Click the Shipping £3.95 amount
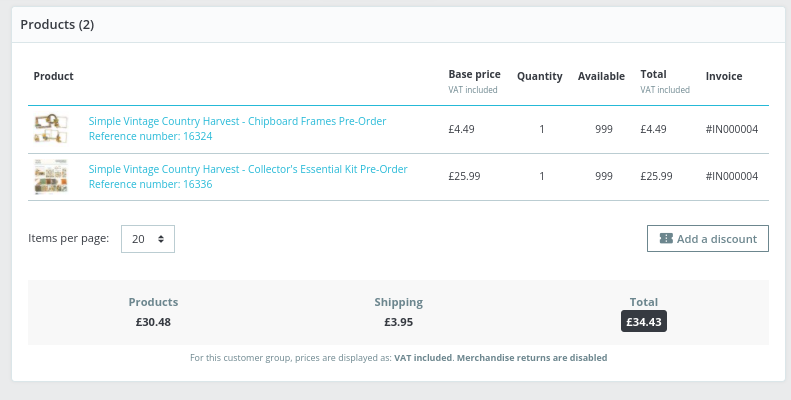Screen dimensions: 791x400 click(x=398, y=322)
